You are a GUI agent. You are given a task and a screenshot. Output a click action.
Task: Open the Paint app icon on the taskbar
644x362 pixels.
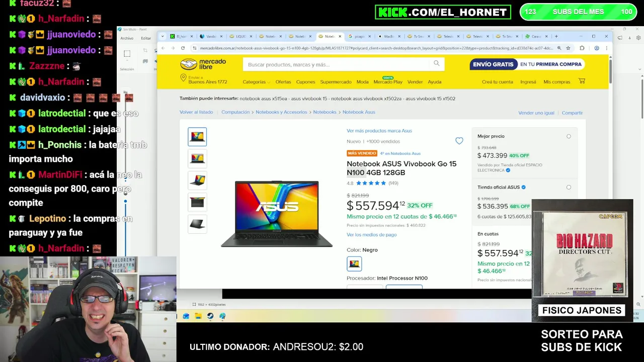pyautogui.click(x=222, y=316)
